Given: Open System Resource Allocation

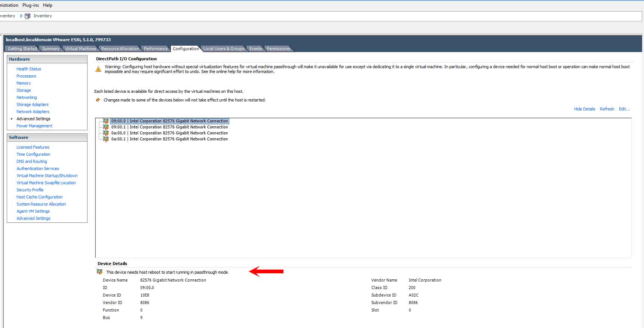Looking at the screenshot, I should click(41, 204).
